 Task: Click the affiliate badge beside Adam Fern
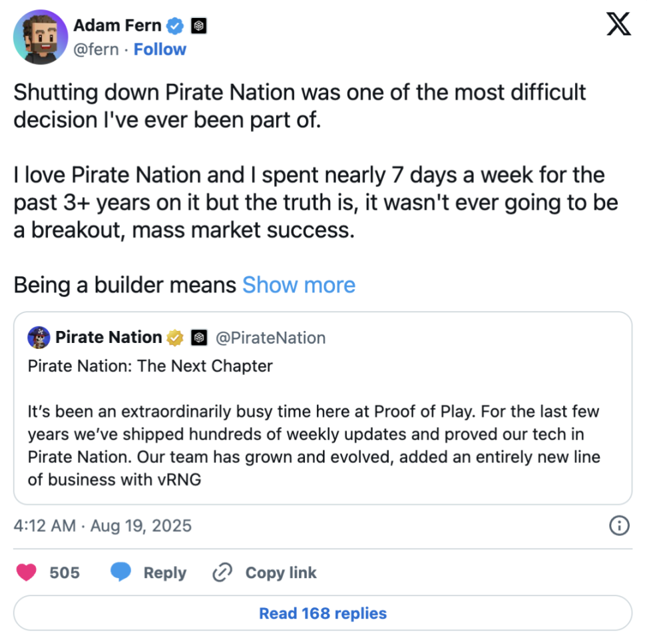(199, 26)
